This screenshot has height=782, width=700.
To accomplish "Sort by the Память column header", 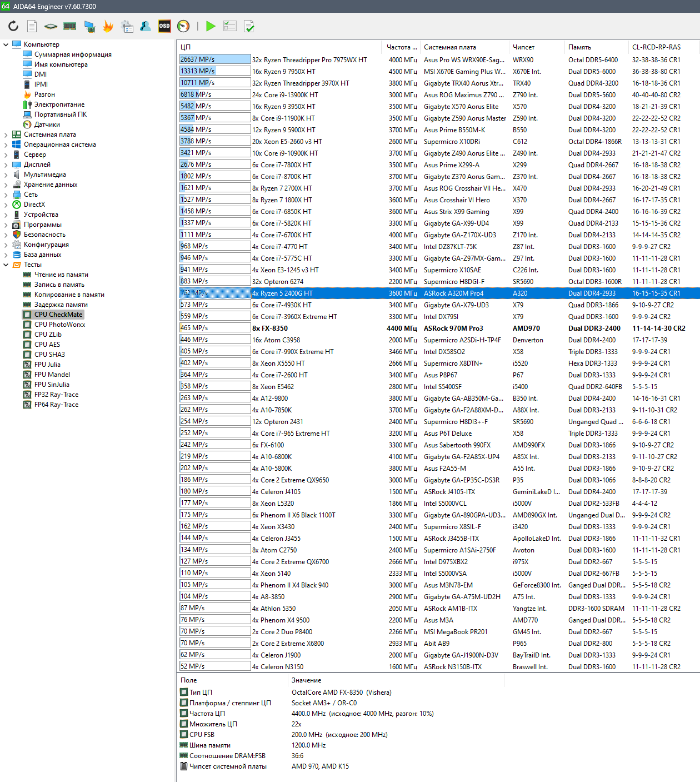I will pyautogui.click(x=596, y=47).
